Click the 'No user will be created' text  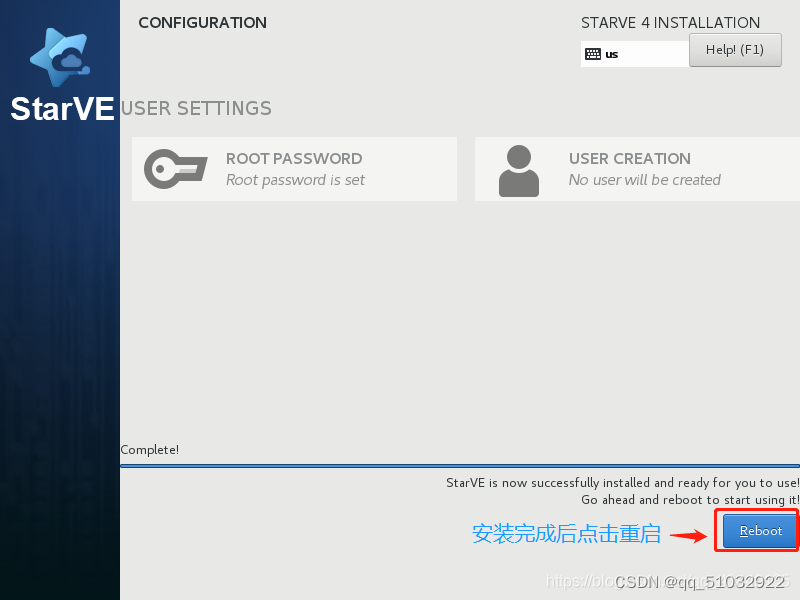coord(645,180)
